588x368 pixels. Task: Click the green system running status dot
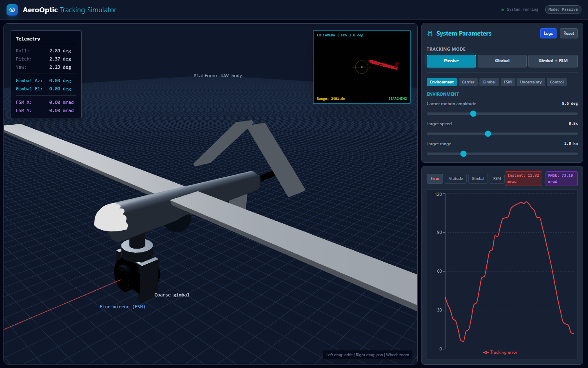point(503,9)
